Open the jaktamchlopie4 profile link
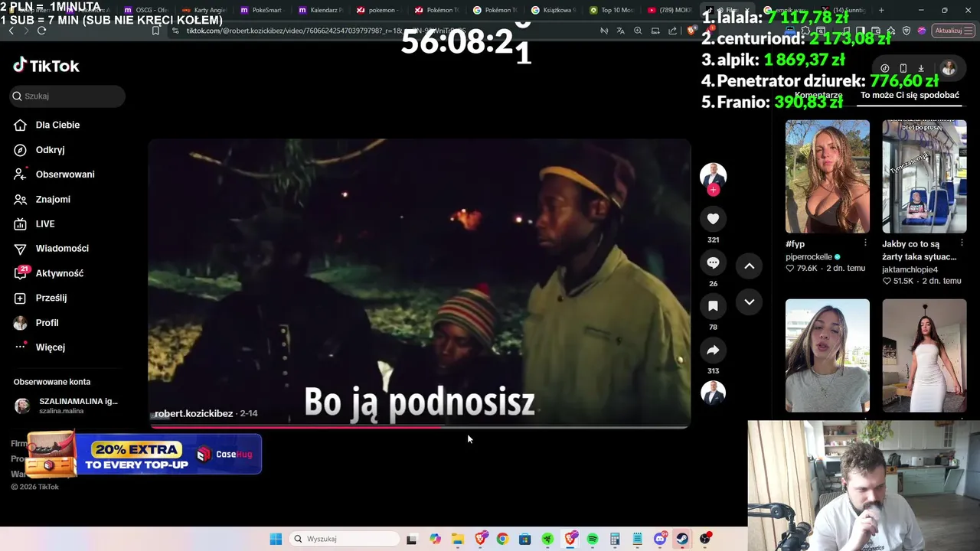The width and height of the screenshot is (980, 551). point(910,269)
